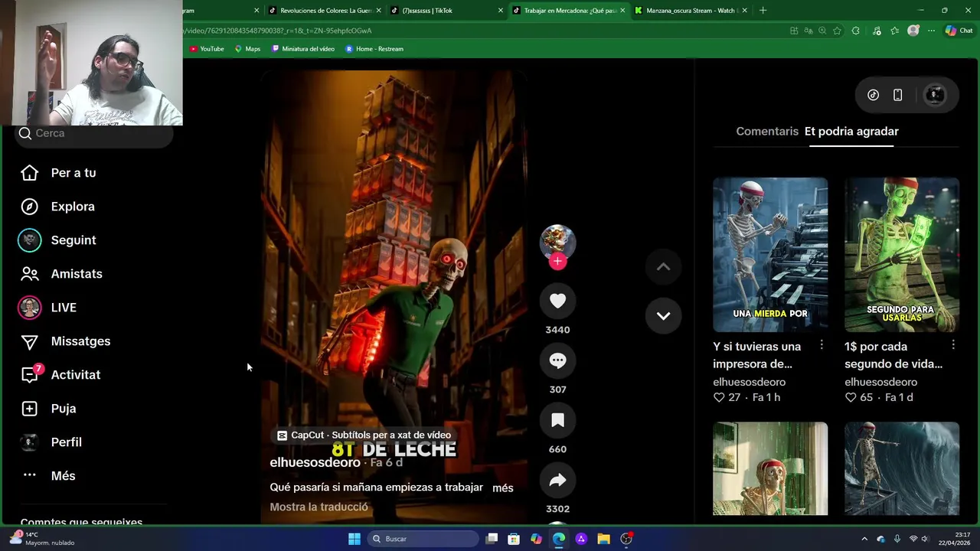Open Microsoft Store from taskbar
The width and height of the screenshot is (980, 551).
coord(514,539)
